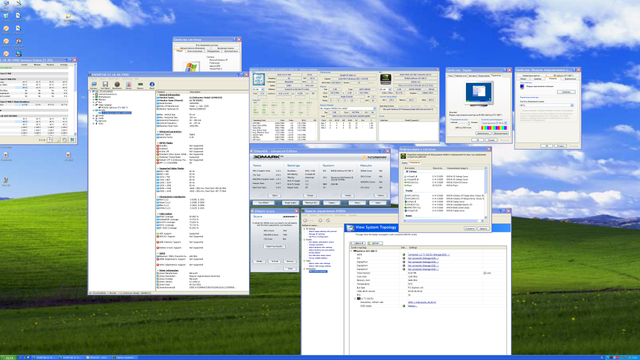Viewport: 640px width, 360px height.
Task: Click Intel CPU logo in System Summary
Action: click(x=258, y=79)
